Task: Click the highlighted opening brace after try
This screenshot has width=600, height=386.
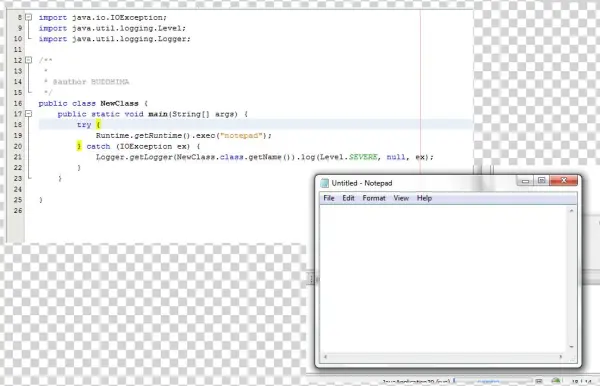Action: click(x=98, y=125)
